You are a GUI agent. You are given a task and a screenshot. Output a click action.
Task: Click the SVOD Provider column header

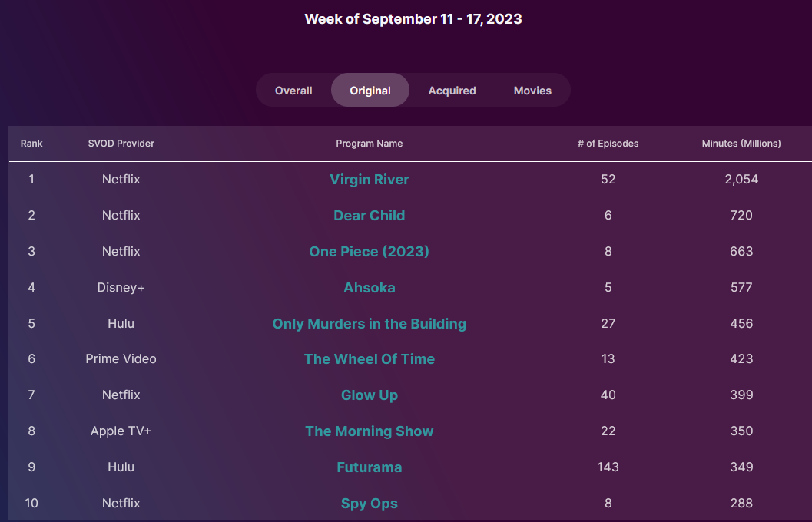coord(121,144)
